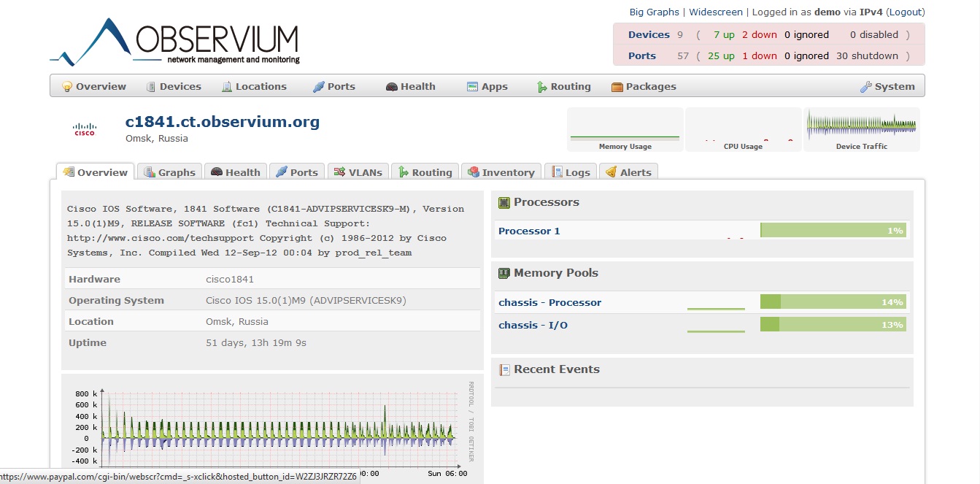Click the Inventory tab icon
980x484 pixels.
click(474, 172)
